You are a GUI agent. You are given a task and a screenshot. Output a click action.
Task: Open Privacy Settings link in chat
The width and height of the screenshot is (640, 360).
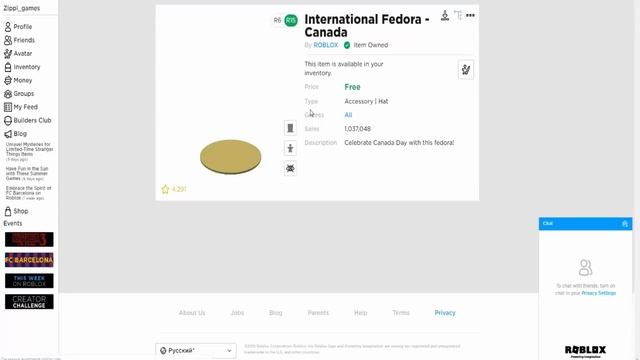598,293
